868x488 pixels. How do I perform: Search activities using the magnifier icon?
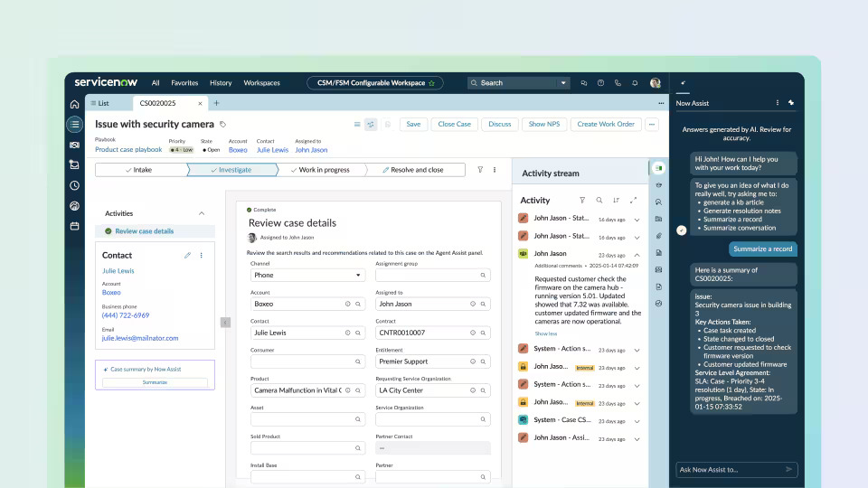599,201
